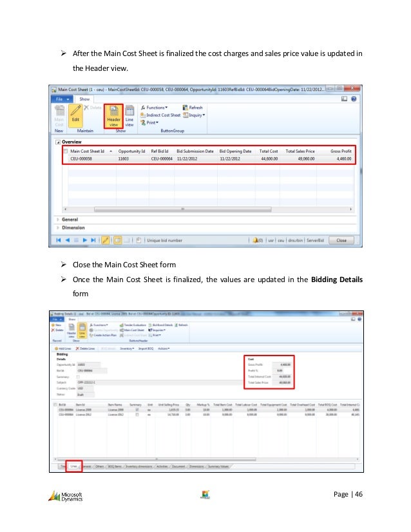The height and width of the screenshot is (532, 411).
Task: Click the view layout icon beside help
Action: [x=344, y=99]
